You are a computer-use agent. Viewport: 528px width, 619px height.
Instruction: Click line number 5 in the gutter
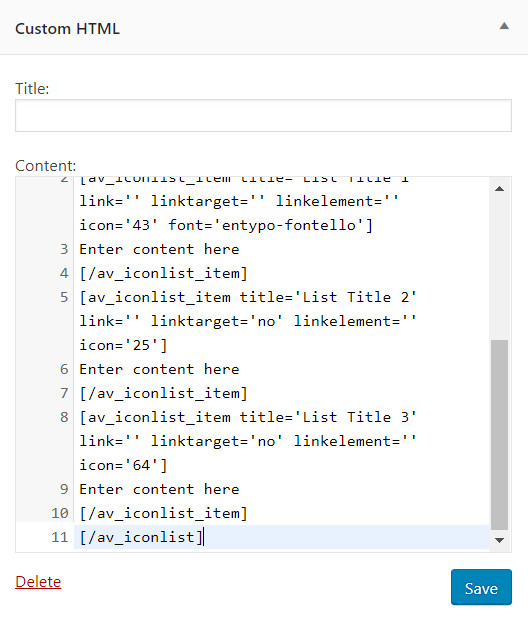(x=64, y=297)
